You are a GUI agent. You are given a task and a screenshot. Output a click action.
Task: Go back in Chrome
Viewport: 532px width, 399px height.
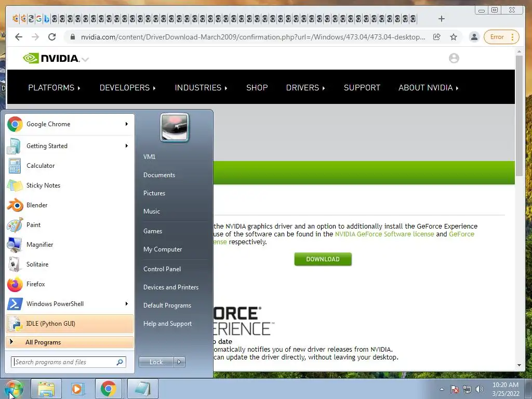pos(19,37)
